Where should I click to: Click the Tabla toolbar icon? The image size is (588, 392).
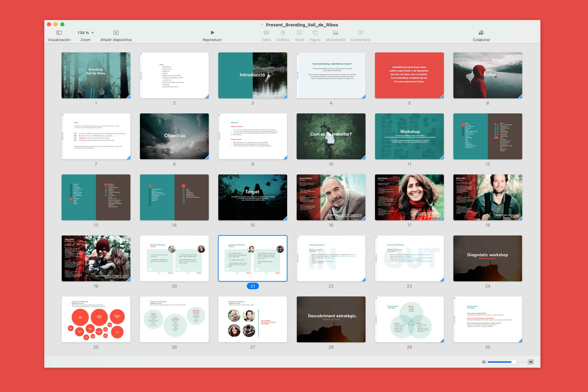coord(266,33)
